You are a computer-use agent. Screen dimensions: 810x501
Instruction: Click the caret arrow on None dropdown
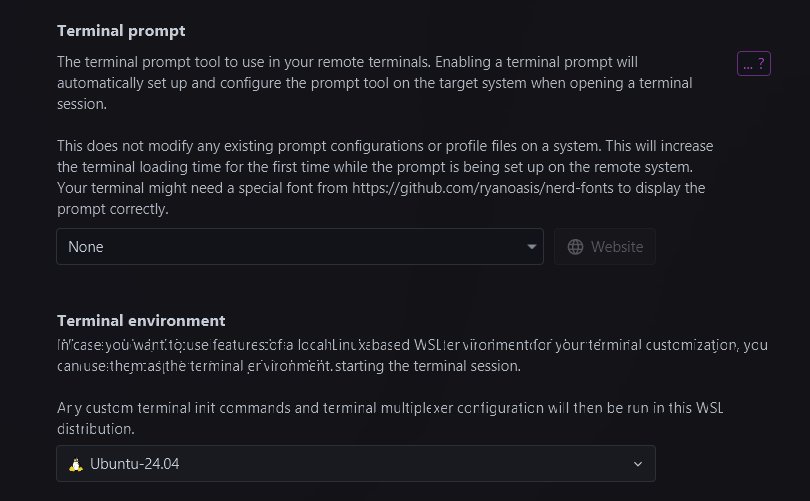[532, 247]
